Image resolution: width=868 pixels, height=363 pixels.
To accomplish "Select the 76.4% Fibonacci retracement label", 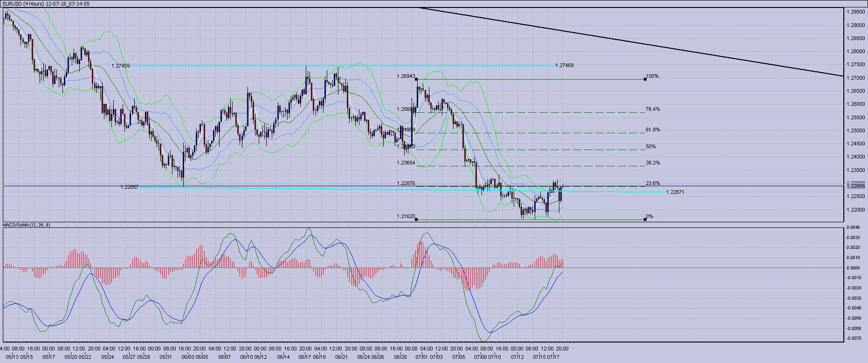I will pos(653,109).
